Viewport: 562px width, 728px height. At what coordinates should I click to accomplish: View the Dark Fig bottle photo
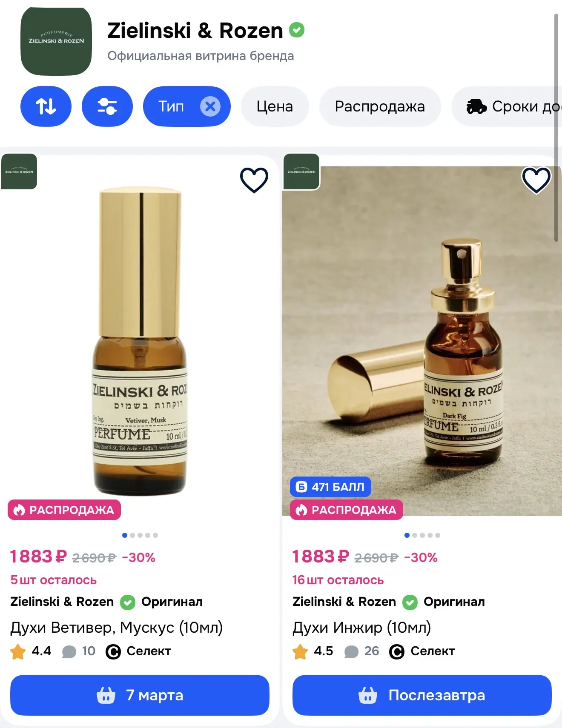coord(421,340)
